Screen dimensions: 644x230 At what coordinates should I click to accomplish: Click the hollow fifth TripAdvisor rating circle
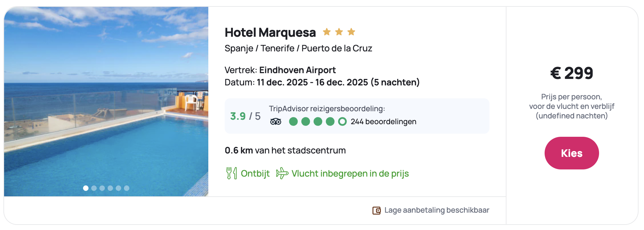(x=342, y=121)
